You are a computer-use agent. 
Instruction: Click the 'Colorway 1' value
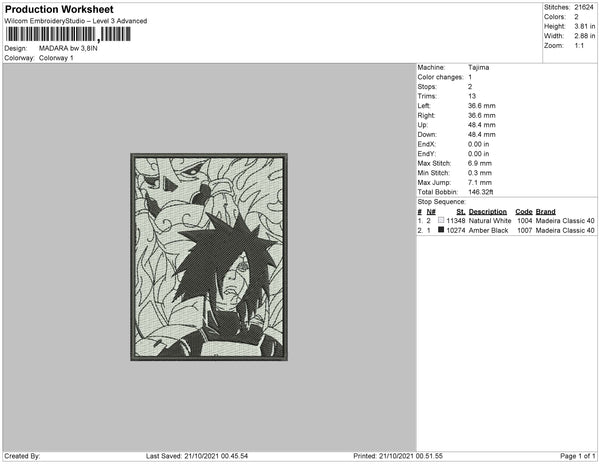click(x=56, y=58)
